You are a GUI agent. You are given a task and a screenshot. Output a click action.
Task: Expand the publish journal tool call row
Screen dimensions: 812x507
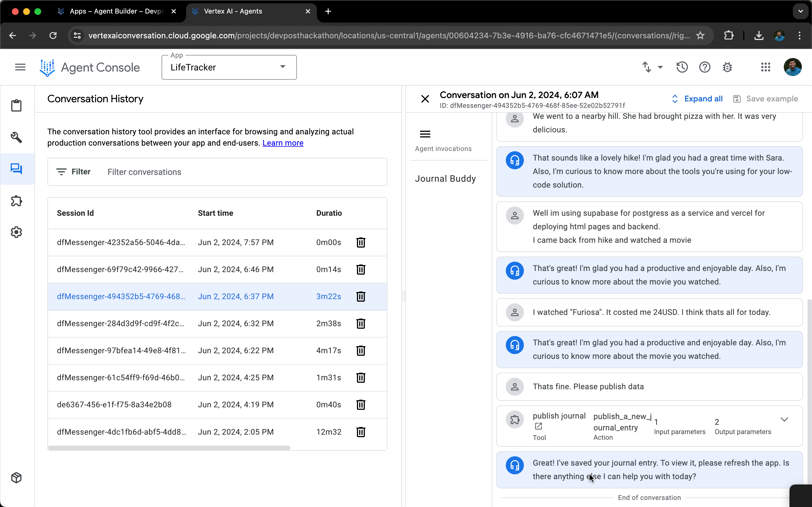pyautogui.click(x=784, y=419)
